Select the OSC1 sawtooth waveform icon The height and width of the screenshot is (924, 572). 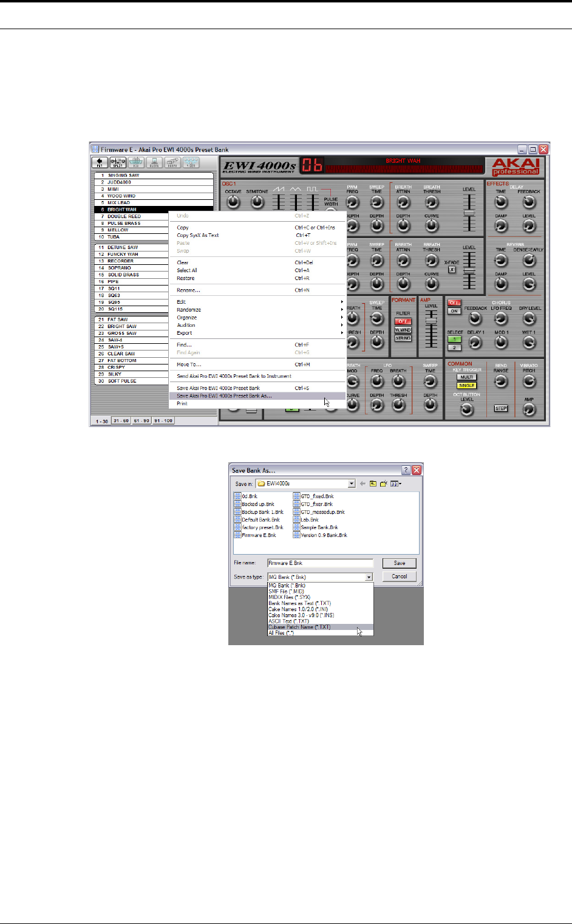point(279,190)
